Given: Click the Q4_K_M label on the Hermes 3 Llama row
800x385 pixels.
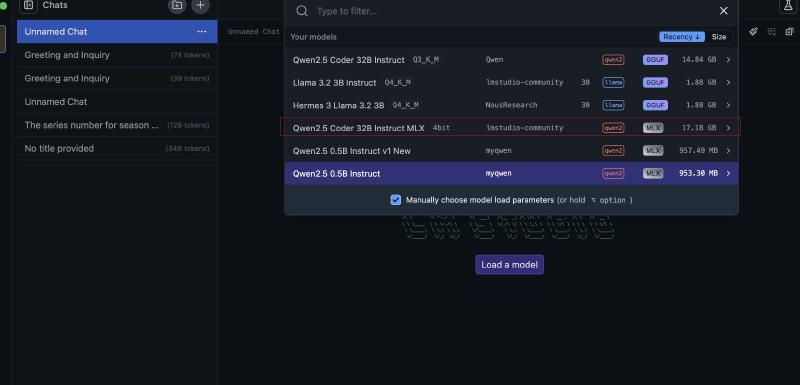Looking at the screenshot, I should (x=406, y=105).
